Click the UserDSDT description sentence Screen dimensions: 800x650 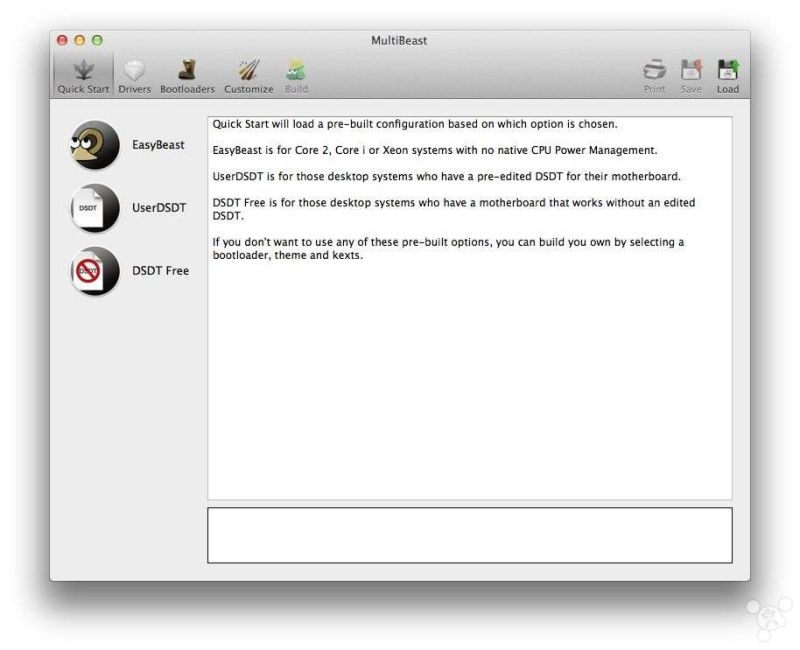pyautogui.click(x=446, y=177)
